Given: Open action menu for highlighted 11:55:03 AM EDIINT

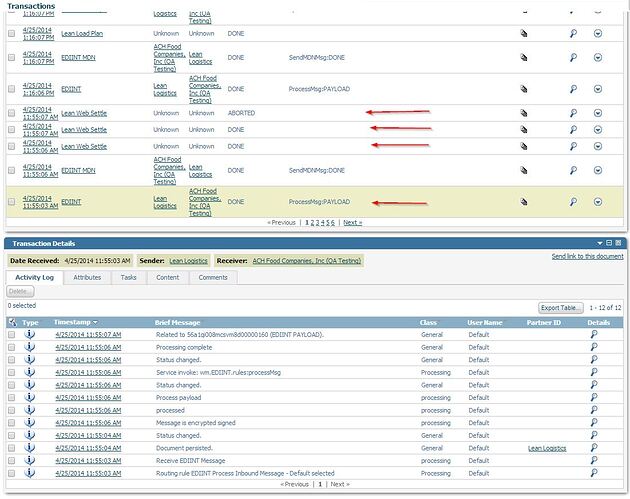Looking at the screenshot, I should pyautogui.click(x=598, y=202).
